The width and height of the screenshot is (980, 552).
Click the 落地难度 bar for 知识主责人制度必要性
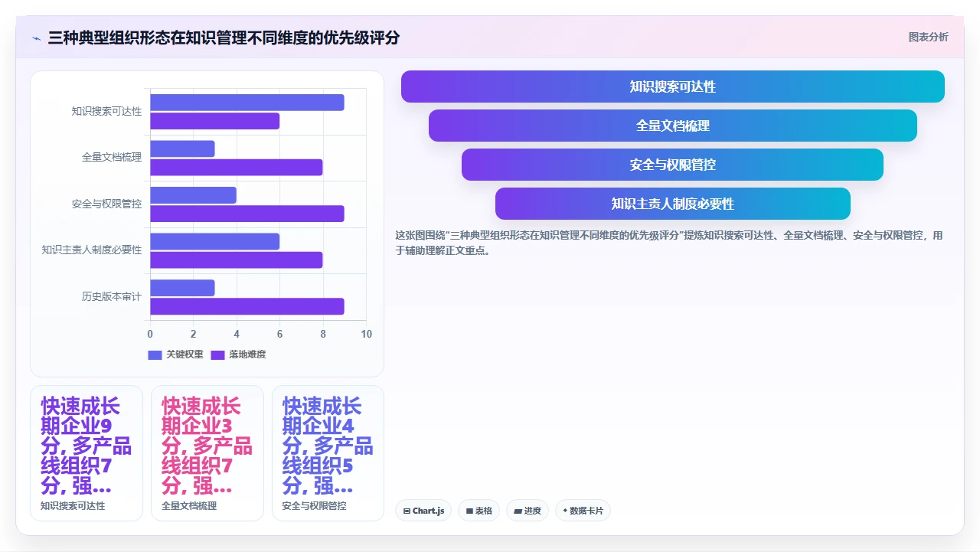(237, 260)
